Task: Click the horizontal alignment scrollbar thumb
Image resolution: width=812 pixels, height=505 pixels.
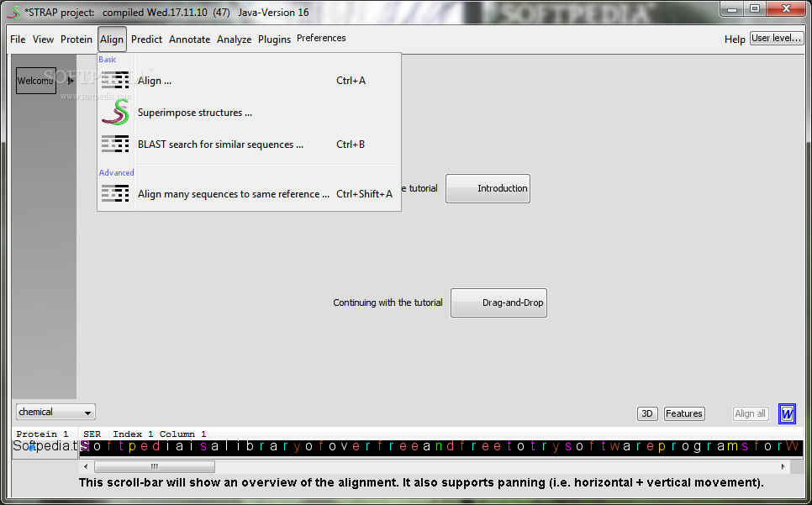Action: coord(155,466)
